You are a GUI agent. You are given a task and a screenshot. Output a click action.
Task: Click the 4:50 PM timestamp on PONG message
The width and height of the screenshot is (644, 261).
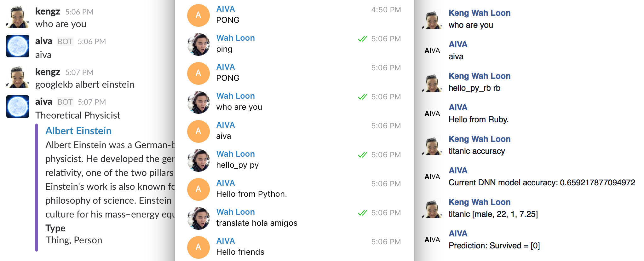tap(386, 10)
